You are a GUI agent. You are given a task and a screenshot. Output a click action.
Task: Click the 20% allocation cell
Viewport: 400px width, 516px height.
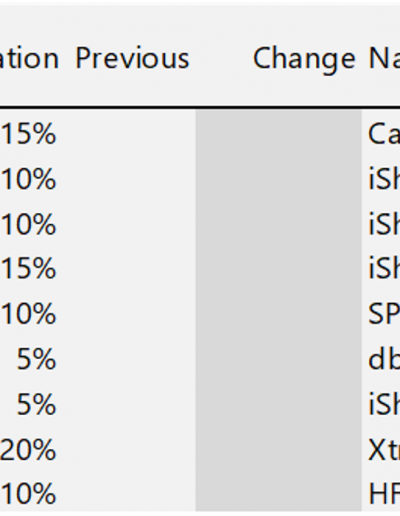(28, 450)
